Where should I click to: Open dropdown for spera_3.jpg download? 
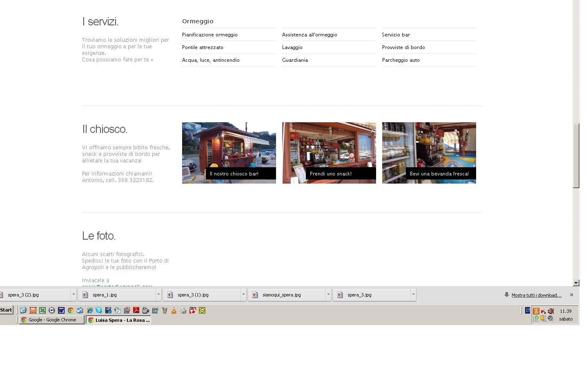[x=413, y=294]
